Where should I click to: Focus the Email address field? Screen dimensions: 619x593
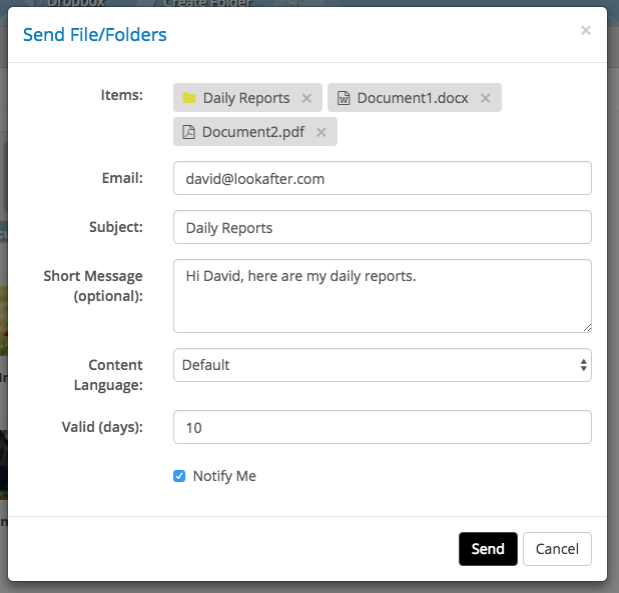[382, 178]
